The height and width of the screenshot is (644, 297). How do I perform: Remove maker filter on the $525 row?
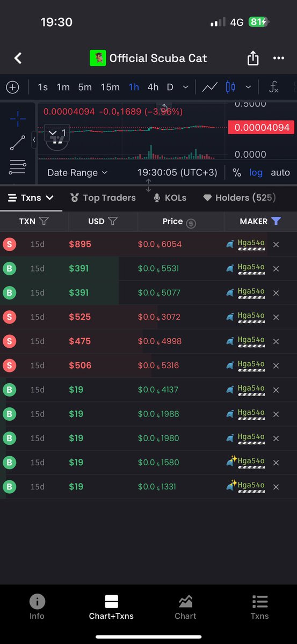pyautogui.click(x=276, y=317)
